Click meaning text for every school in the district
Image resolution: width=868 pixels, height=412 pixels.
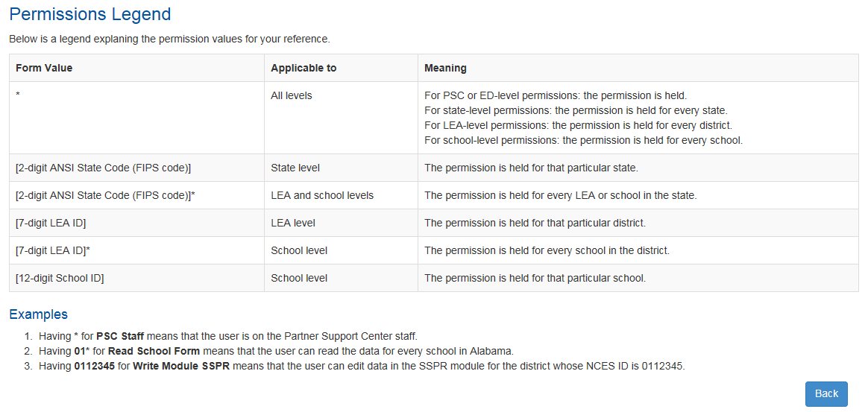click(x=547, y=250)
